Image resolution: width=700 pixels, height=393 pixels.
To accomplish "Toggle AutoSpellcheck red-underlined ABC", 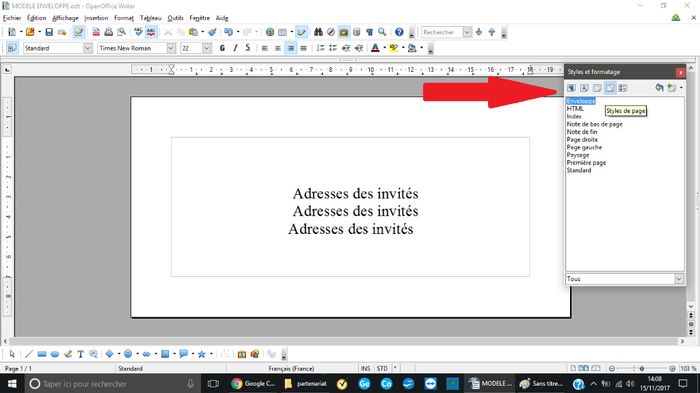I will point(151,32).
